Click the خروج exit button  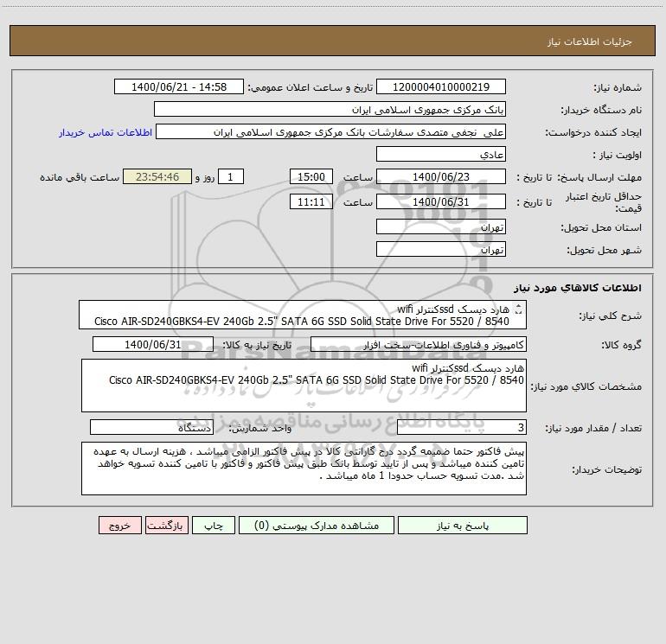click(x=119, y=525)
